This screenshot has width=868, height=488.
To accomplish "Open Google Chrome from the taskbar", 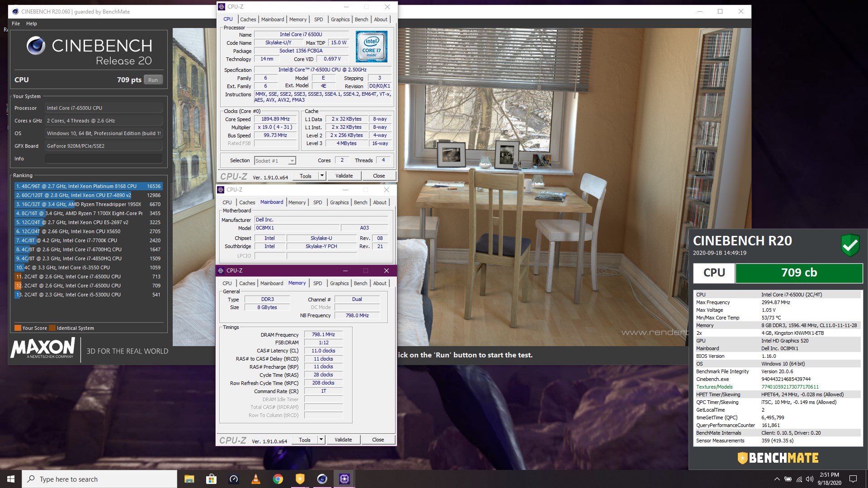I will [278, 479].
